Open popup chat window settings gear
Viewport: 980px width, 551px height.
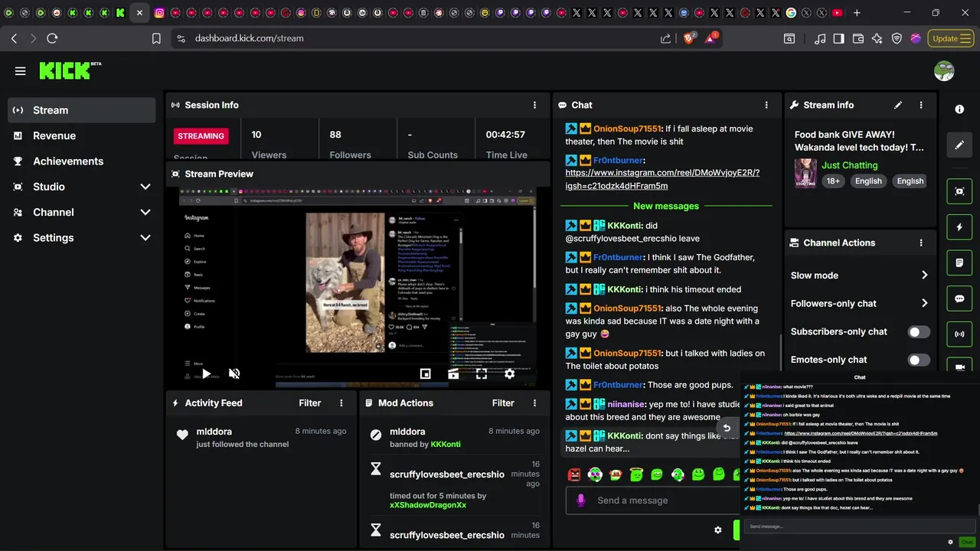point(950,542)
